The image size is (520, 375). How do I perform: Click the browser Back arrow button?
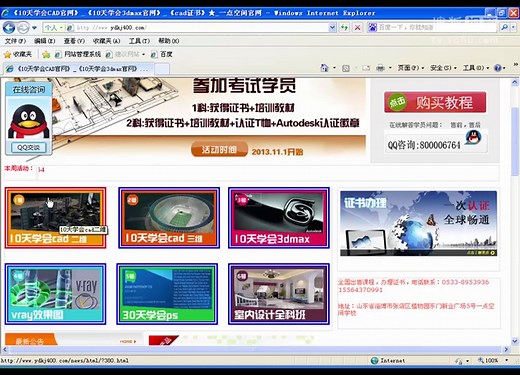9,27
